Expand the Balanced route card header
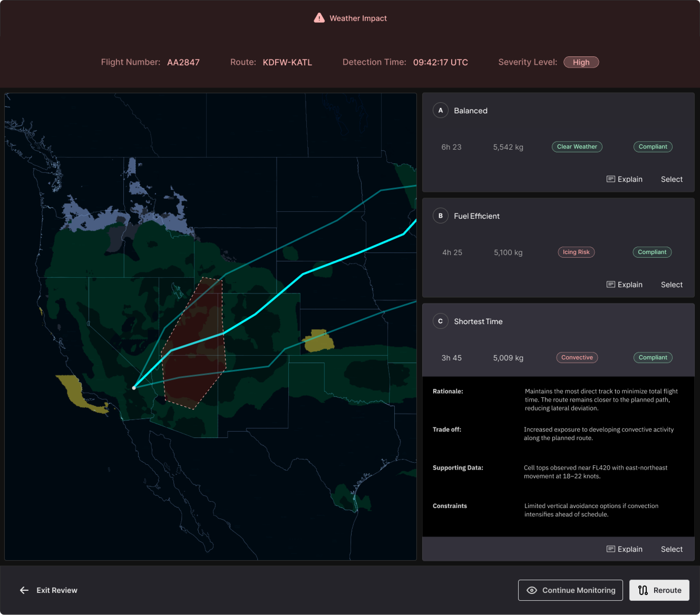The width and height of the screenshot is (700, 615). click(470, 111)
